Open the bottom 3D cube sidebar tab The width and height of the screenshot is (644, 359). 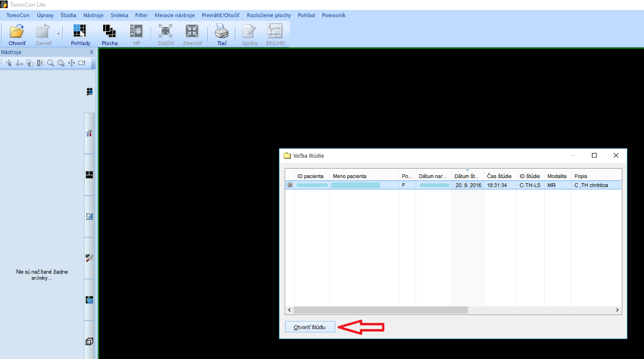(x=89, y=341)
